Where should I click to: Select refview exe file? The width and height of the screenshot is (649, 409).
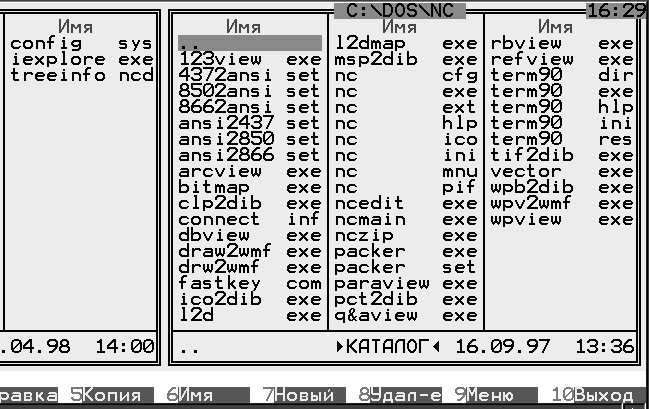[562, 59]
